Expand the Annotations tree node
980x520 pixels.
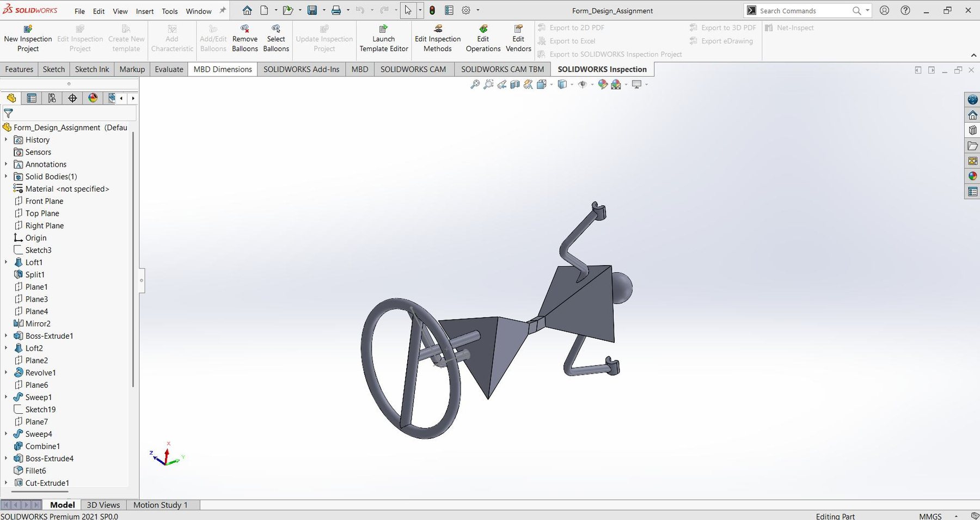click(x=6, y=164)
